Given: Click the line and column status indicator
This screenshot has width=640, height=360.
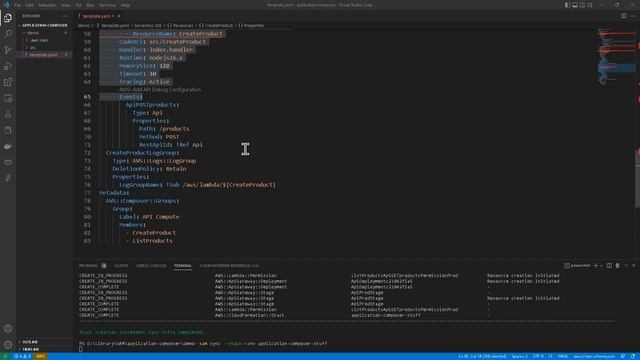Looking at the screenshot, I should (482, 356).
